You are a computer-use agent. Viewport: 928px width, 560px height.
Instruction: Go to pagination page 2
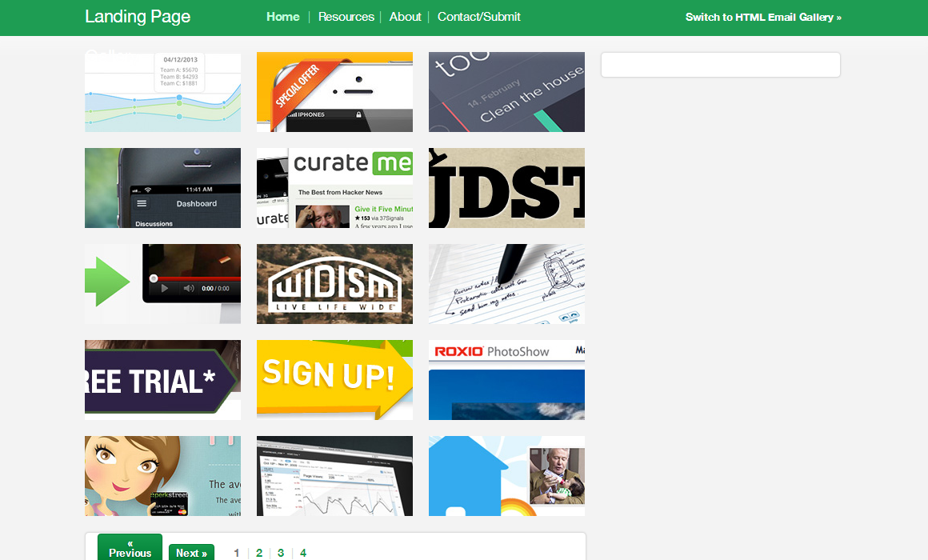259,553
